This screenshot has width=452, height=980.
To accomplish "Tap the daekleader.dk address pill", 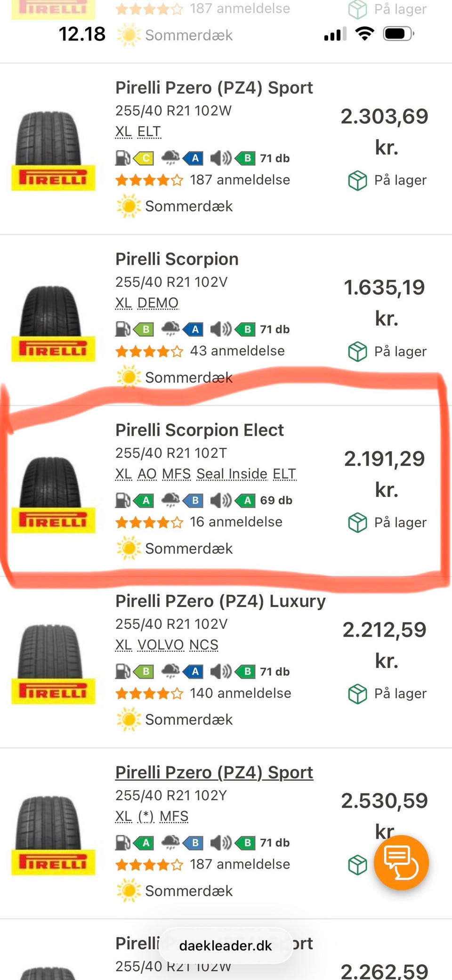I will tap(226, 946).
